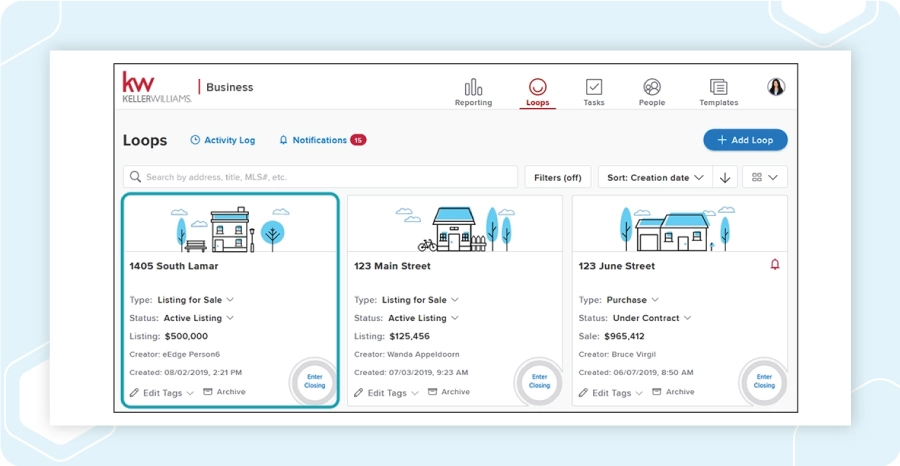Click the red bell on 123 June Street
This screenshot has width=900, height=466.
[x=775, y=265]
